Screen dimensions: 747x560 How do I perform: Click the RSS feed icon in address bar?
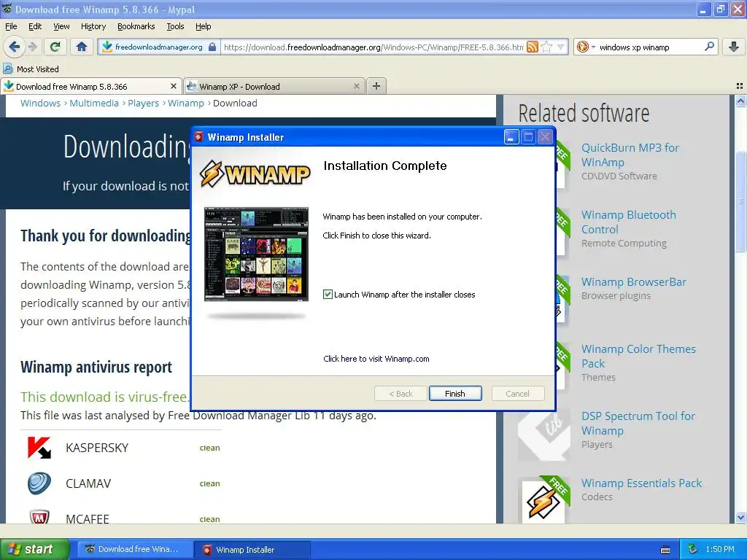[532, 47]
